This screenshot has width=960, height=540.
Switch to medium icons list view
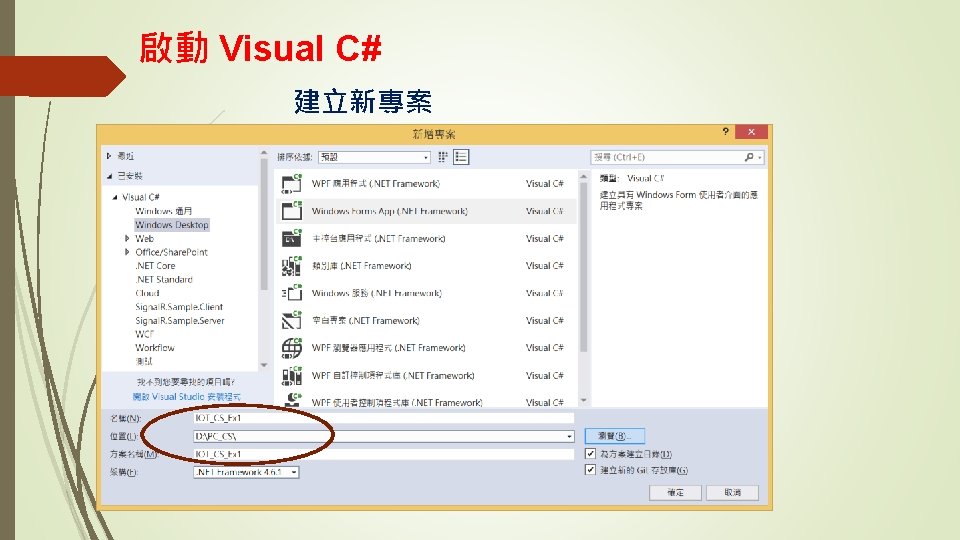pos(461,157)
